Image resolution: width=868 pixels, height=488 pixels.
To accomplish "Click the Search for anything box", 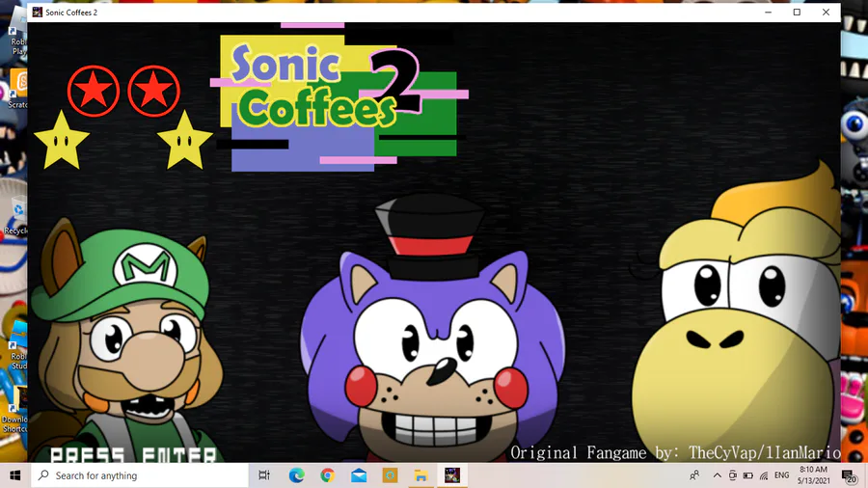I will 140,475.
